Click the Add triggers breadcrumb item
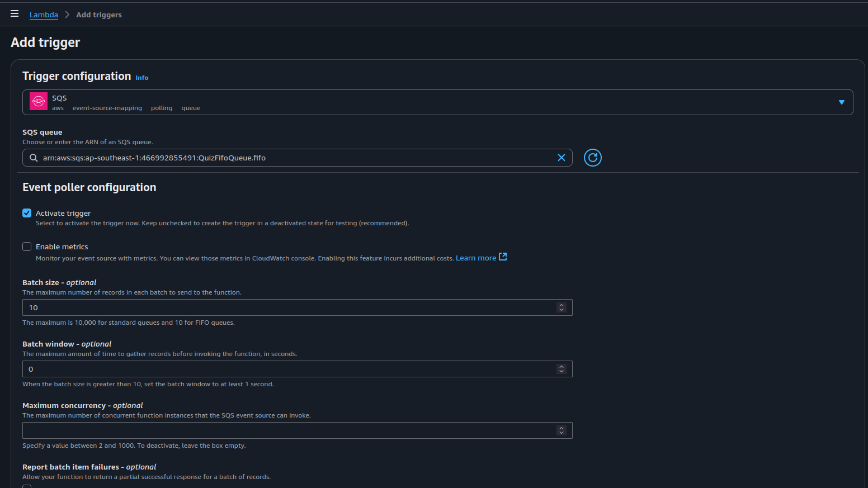The image size is (868, 488). [x=99, y=15]
